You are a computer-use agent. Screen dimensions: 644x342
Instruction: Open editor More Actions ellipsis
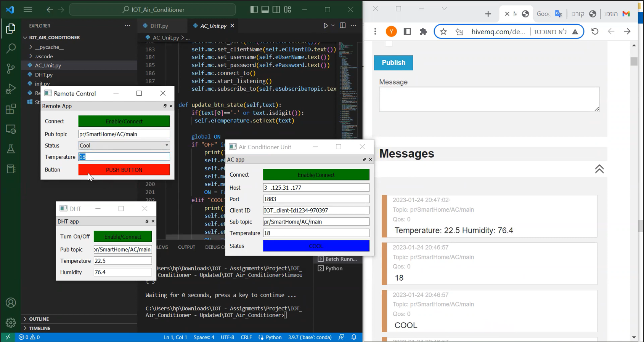pyautogui.click(x=353, y=26)
